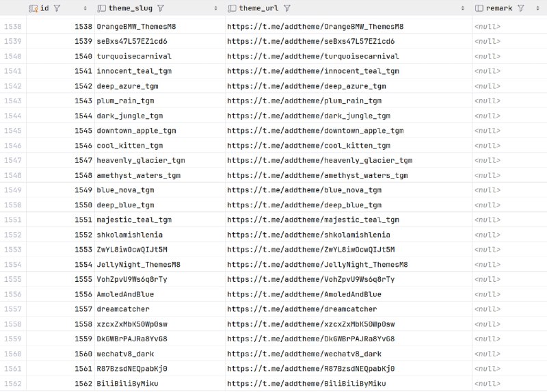Click the column icon beside remark header
The image size is (547, 392).
click(479, 8)
